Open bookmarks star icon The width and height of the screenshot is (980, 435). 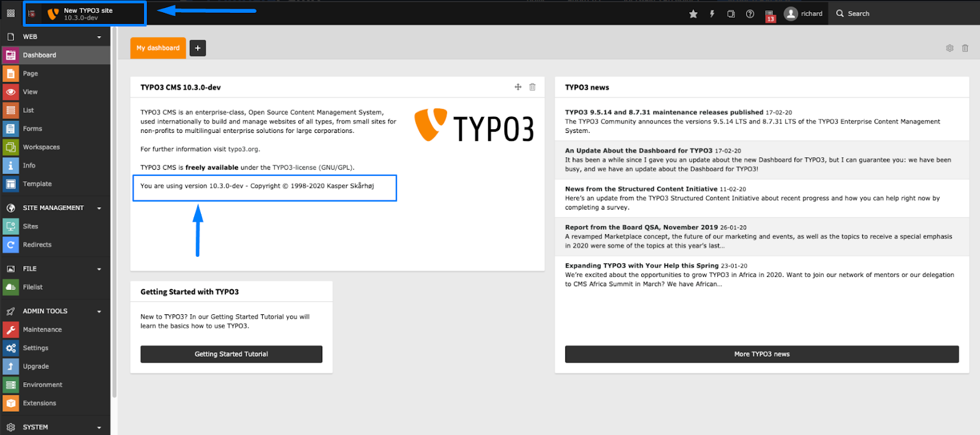(x=693, y=13)
